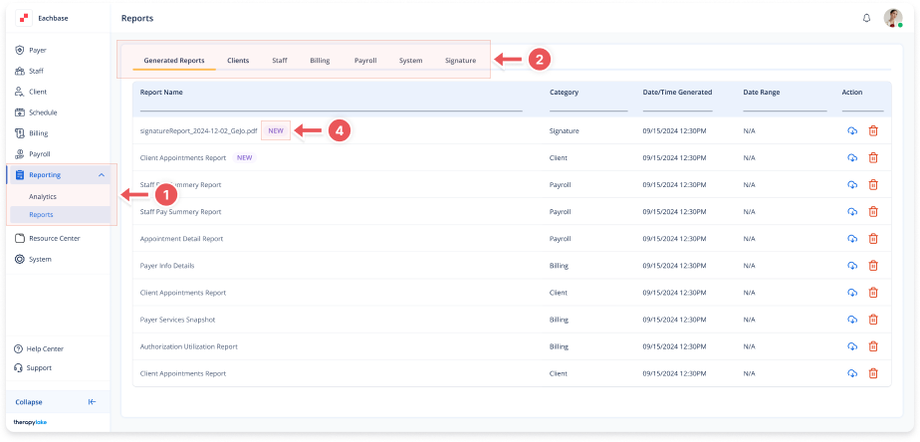
Task: Download the Payer Services Snapshot report
Action: coord(852,320)
